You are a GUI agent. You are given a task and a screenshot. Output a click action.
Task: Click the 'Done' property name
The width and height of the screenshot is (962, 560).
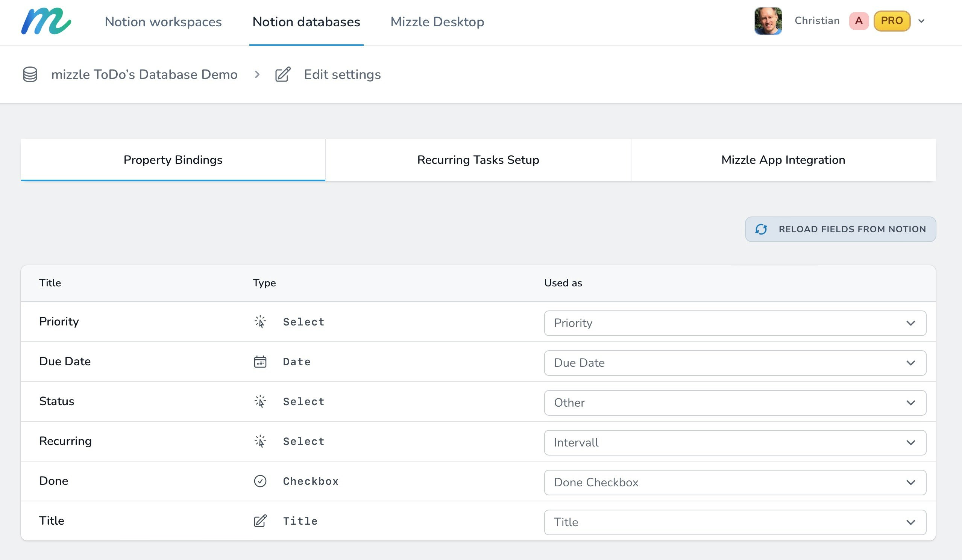point(53,481)
